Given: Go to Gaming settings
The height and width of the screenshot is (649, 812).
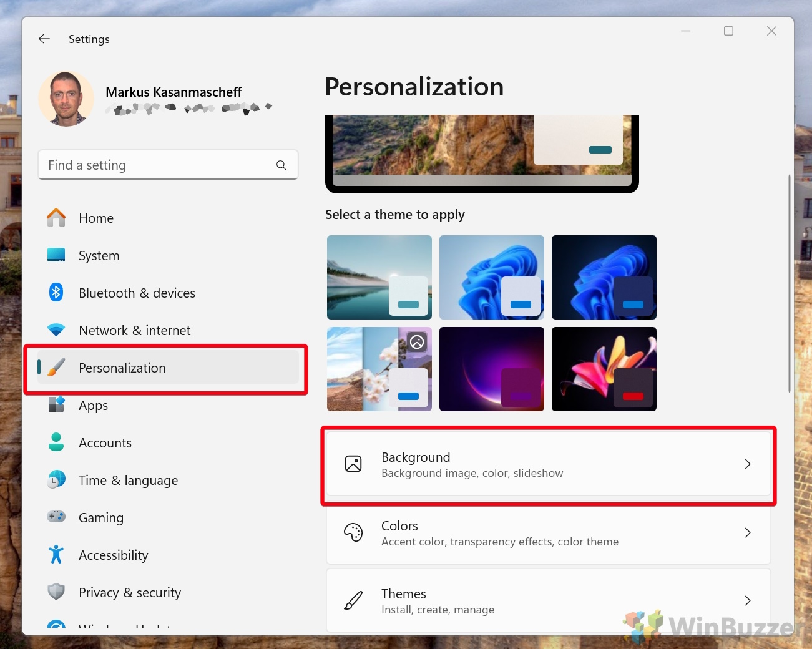Looking at the screenshot, I should tap(168, 517).
